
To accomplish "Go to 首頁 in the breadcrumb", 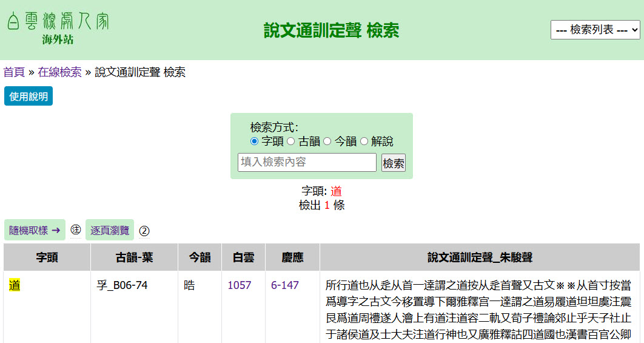I will pos(14,72).
